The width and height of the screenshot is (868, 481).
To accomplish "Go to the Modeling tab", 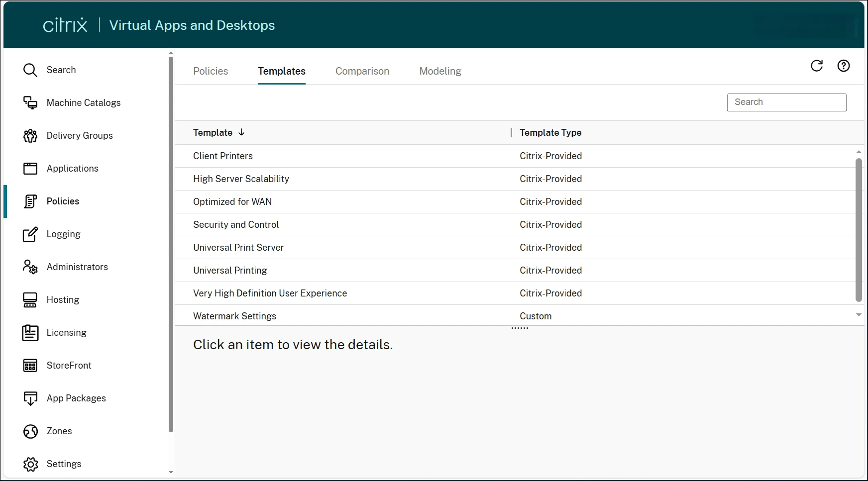I will coord(440,71).
